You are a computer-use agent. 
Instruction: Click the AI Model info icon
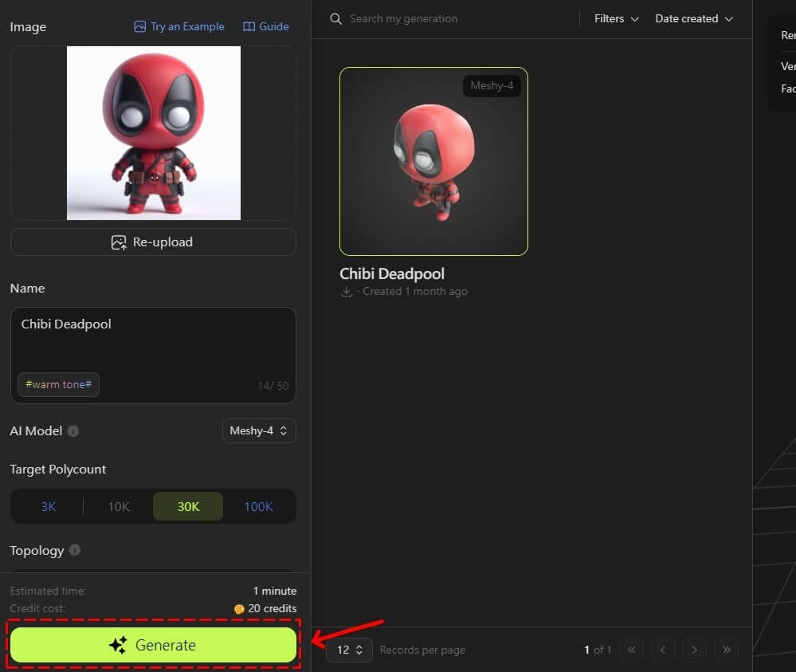[73, 431]
